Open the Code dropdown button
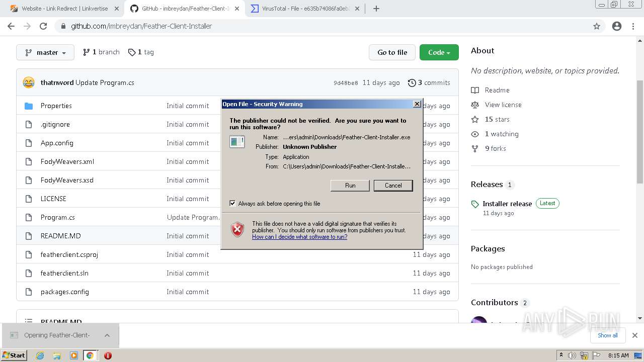The width and height of the screenshot is (644, 362). pyautogui.click(x=439, y=52)
